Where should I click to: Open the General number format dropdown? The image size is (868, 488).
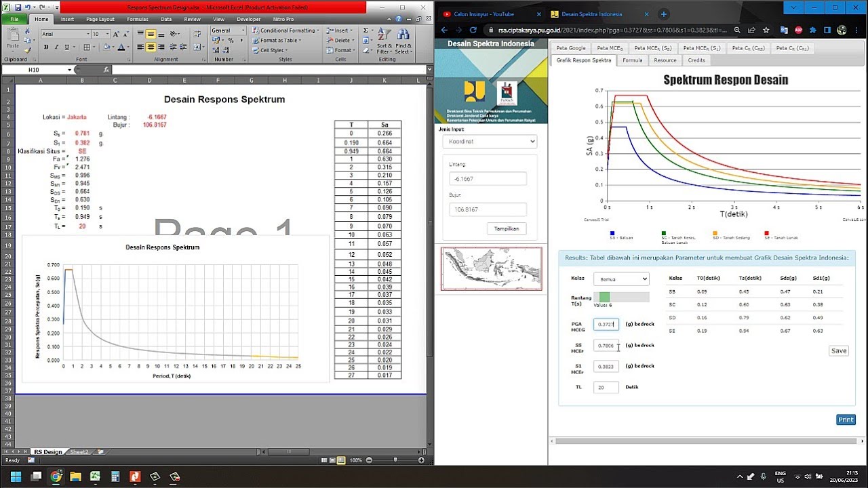click(243, 30)
